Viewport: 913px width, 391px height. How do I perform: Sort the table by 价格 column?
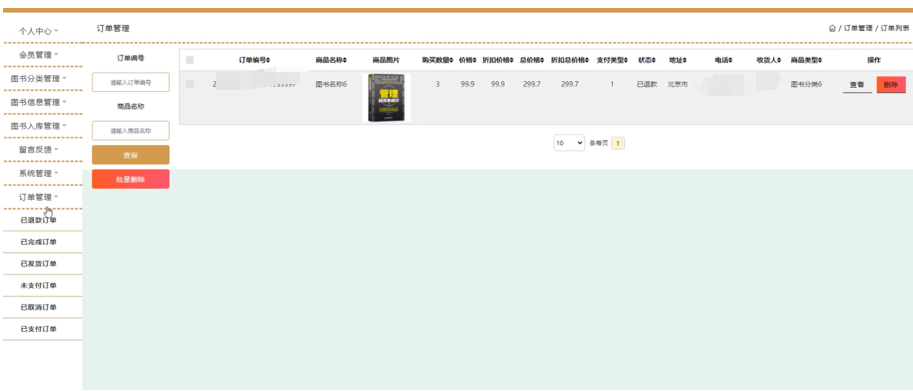tap(468, 60)
